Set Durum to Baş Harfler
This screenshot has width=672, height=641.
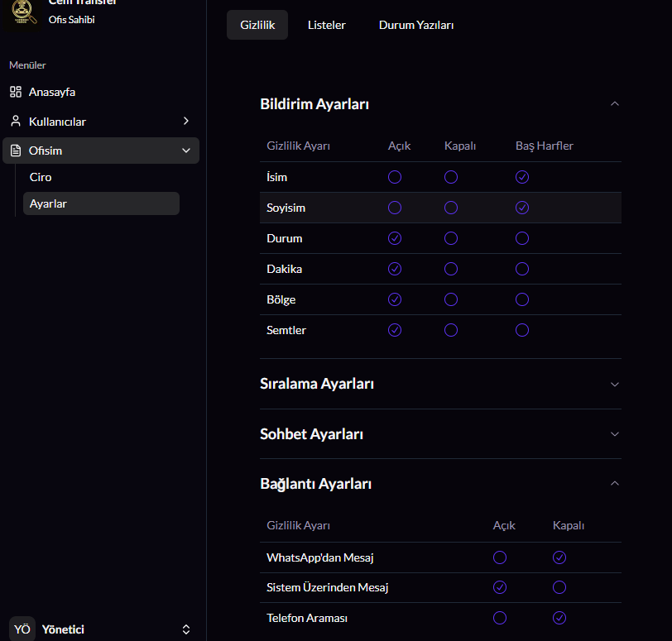click(522, 238)
